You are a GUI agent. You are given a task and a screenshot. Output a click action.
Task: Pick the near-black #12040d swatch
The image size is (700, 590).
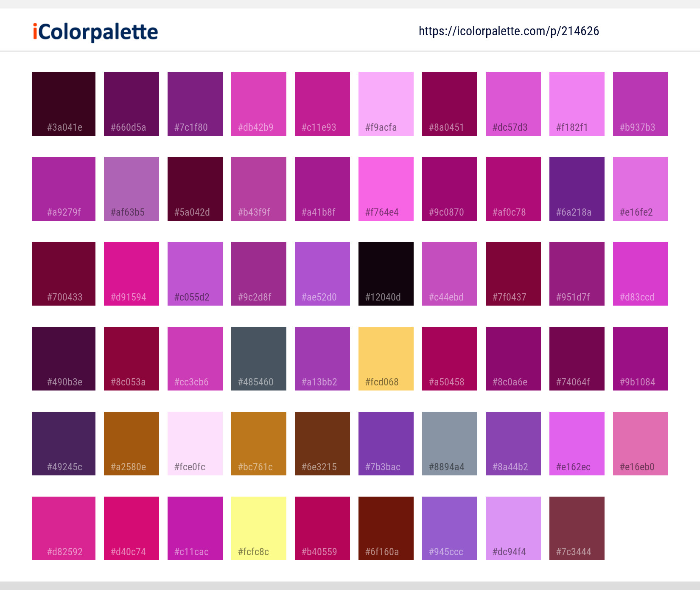386,274
